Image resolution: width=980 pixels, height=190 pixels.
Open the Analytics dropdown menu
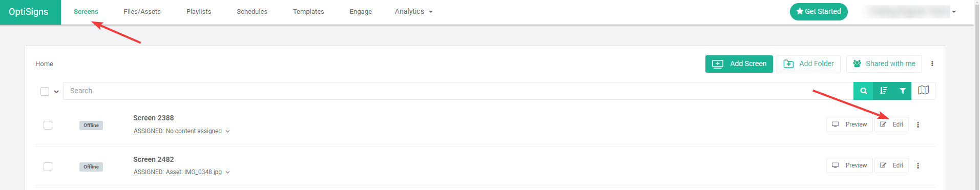[413, 11]
